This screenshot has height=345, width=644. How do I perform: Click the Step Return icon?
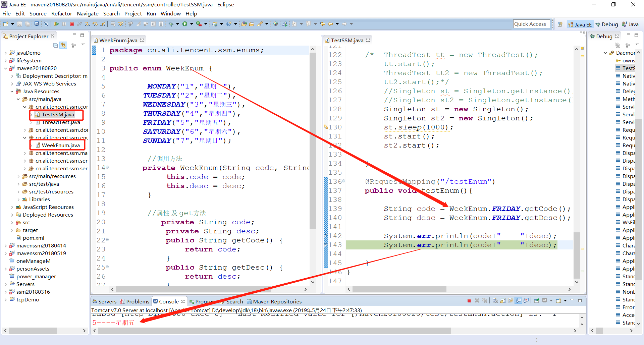tap(103, 24)
